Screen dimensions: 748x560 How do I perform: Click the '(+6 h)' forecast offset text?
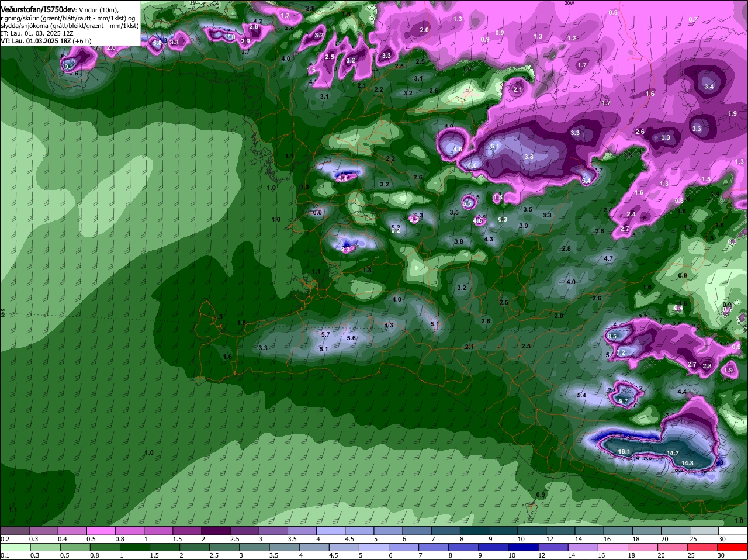click(82, 41)
